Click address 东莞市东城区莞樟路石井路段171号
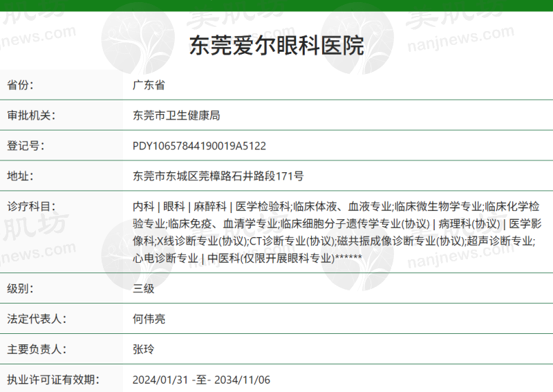 [218, 176]
